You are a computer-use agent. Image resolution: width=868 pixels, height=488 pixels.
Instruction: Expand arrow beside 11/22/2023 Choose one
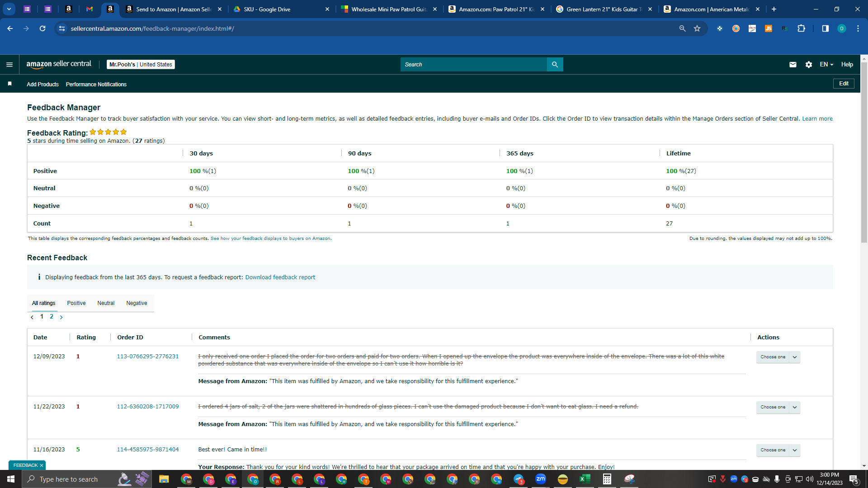[795, 407]
